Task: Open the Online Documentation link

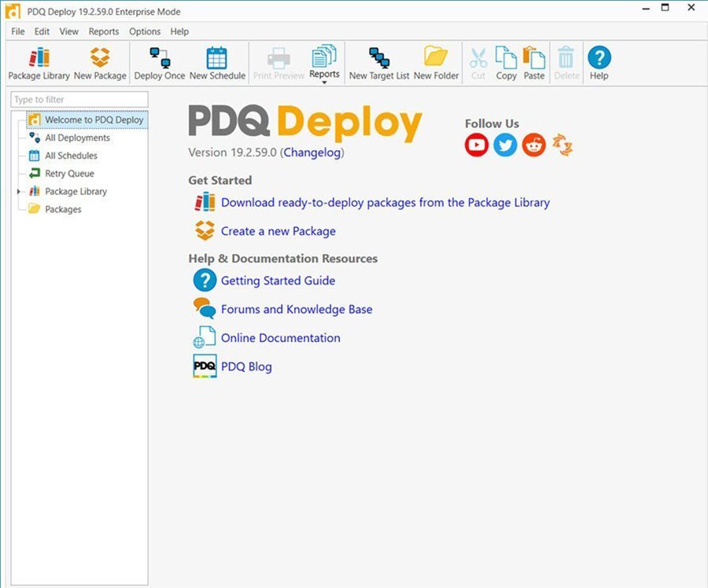Action: click(x=280, y=338)
